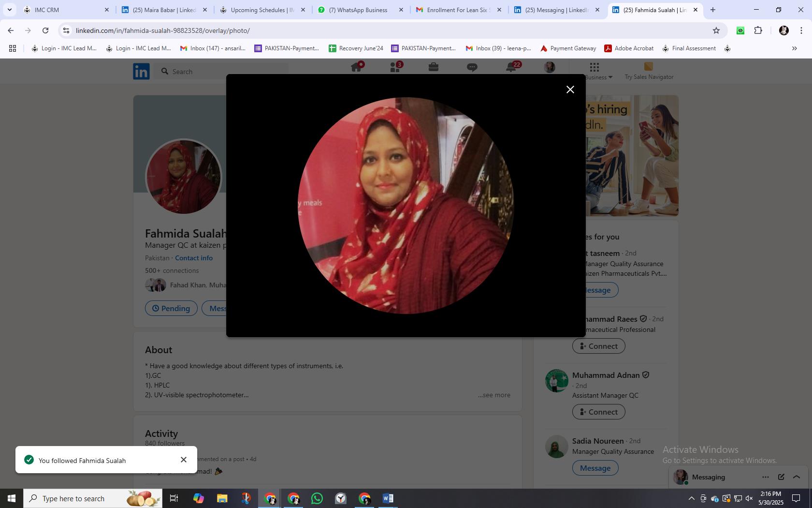This screenshot has width=812, height=508.
Task: Open the Extensions puzzle icon
Action: click(758, 30)
